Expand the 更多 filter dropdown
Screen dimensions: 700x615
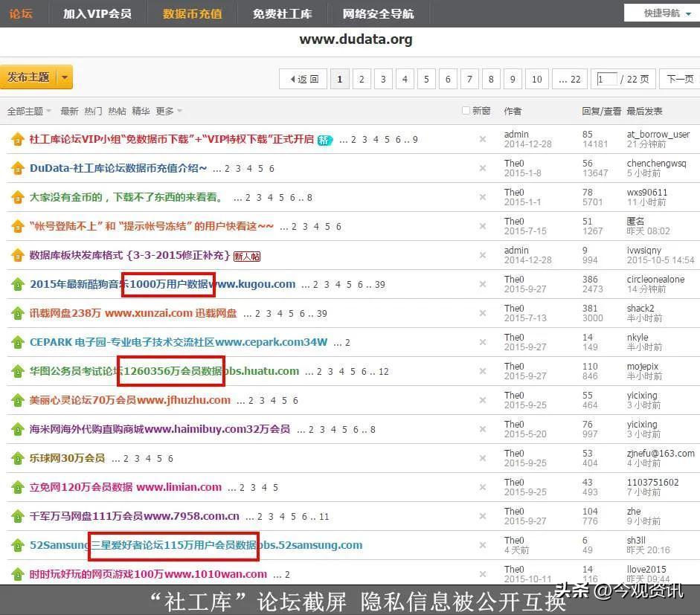point(168,111)
